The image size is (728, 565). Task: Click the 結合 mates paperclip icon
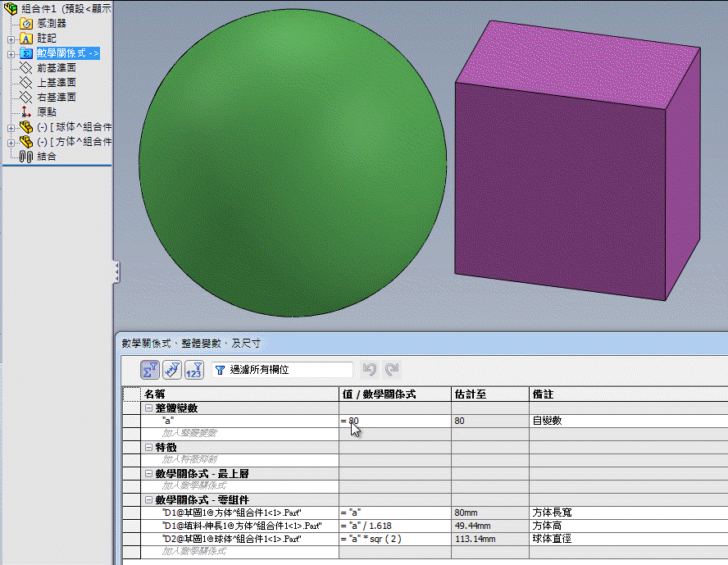(26, 157)
